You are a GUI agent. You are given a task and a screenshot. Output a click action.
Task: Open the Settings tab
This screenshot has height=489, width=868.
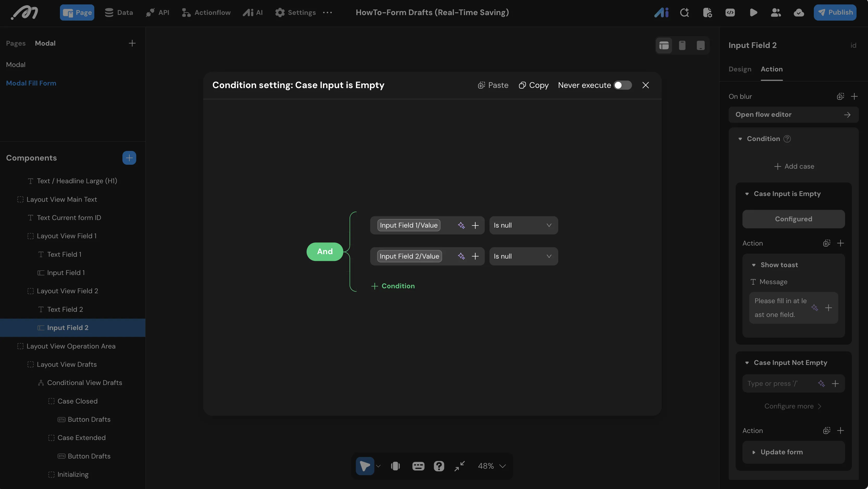295,13
